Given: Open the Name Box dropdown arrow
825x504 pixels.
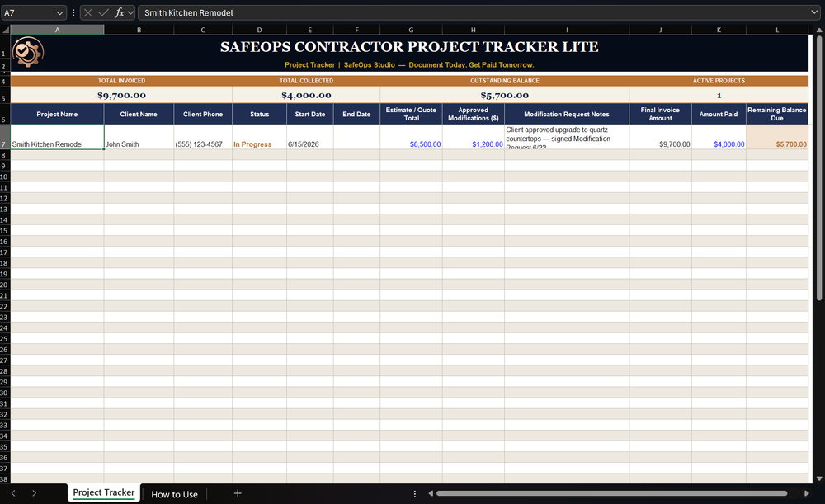Looking at the screenshot, I should pos(59,12).
